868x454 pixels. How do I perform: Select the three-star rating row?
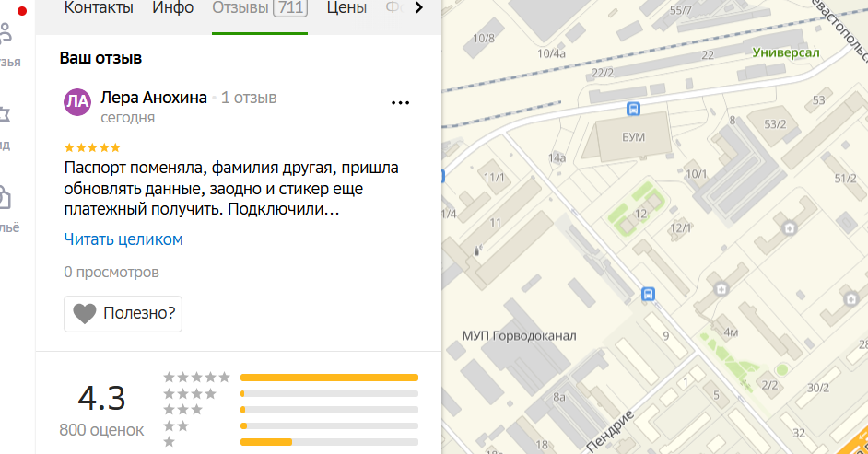tap(290, 410)
